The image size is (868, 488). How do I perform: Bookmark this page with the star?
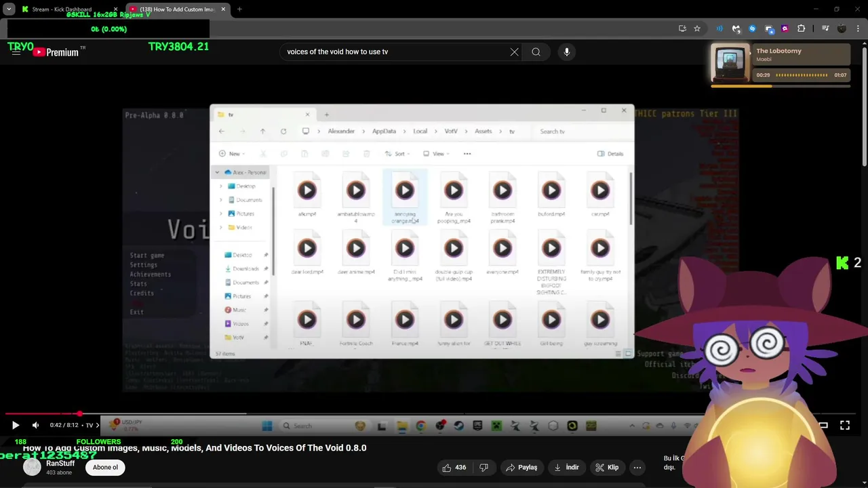(696, 28)
